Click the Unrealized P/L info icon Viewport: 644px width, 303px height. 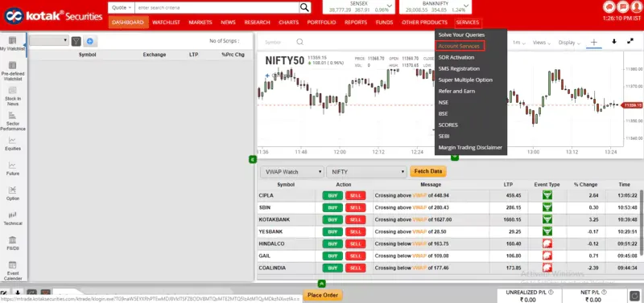pyautogui.click(x=551, y=293)
